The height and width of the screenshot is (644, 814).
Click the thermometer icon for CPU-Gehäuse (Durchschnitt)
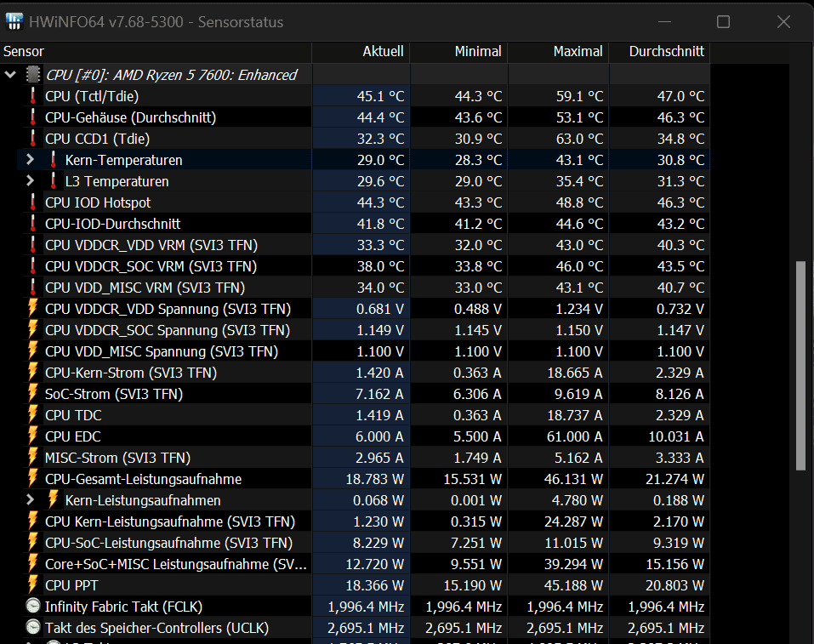tap(33, 117)
